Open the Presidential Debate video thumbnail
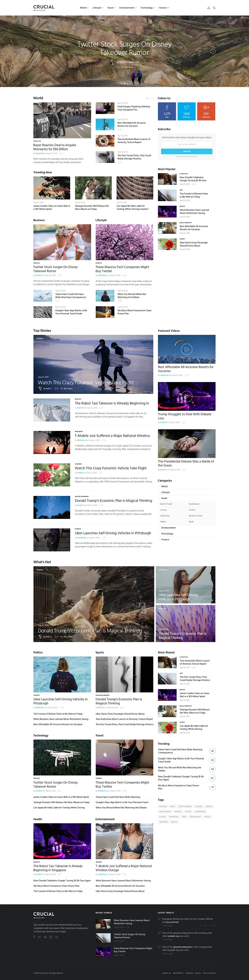The width and height of the screenshot is (249, 980). point(187,444)
